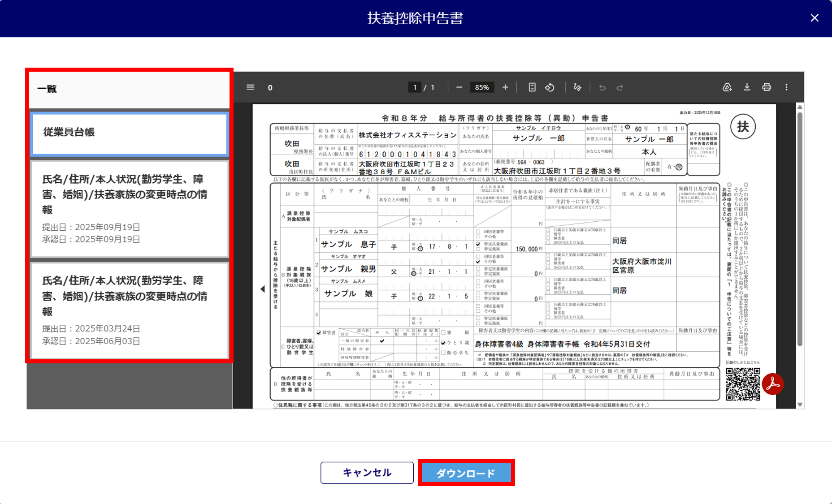Collapse the side panel with left arrow
832x504 pixels.
(x=263, y=289)
